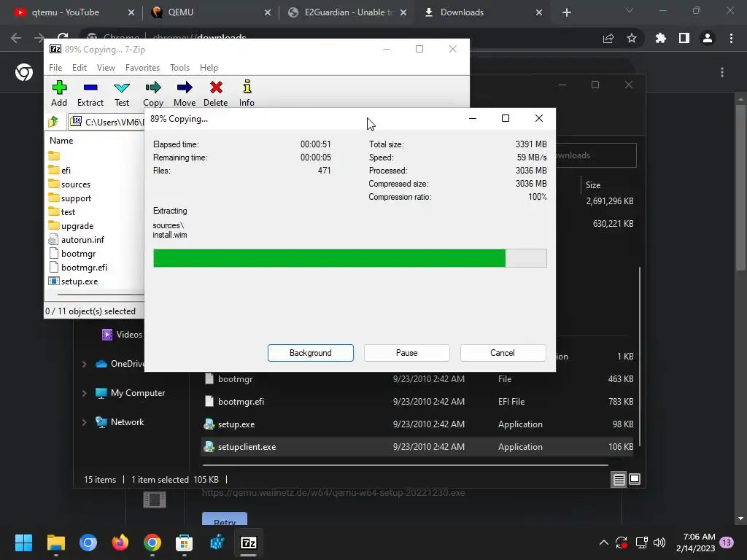
Task: Click the Info icon in 7-Zip toolbar
Action: tap(247, 93)
